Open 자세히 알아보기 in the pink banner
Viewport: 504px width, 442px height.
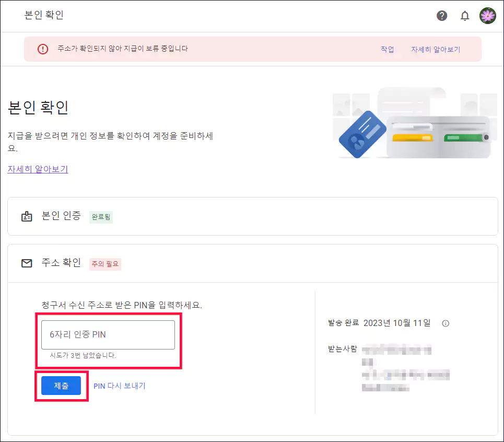tap(436, 49)
